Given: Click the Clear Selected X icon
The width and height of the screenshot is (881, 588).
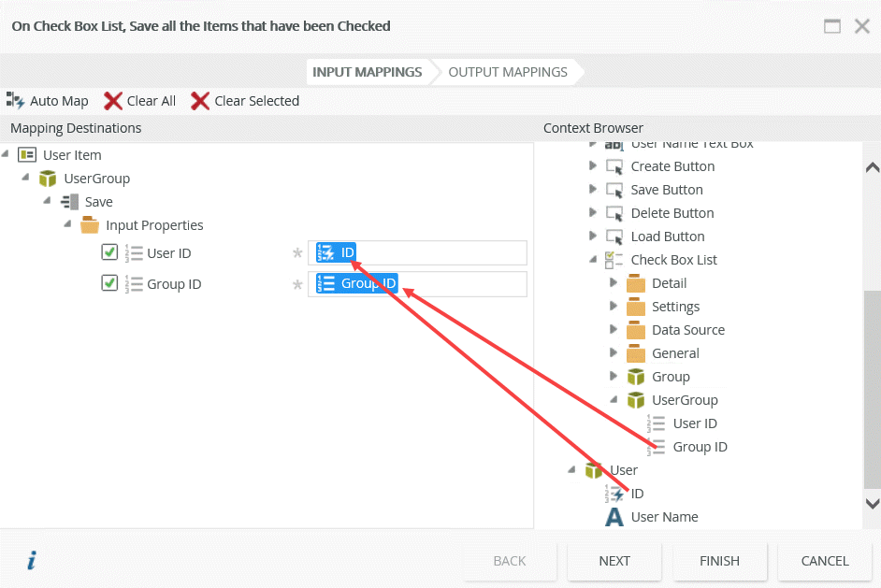Looking at the screenshot, I should pos(200,101).
